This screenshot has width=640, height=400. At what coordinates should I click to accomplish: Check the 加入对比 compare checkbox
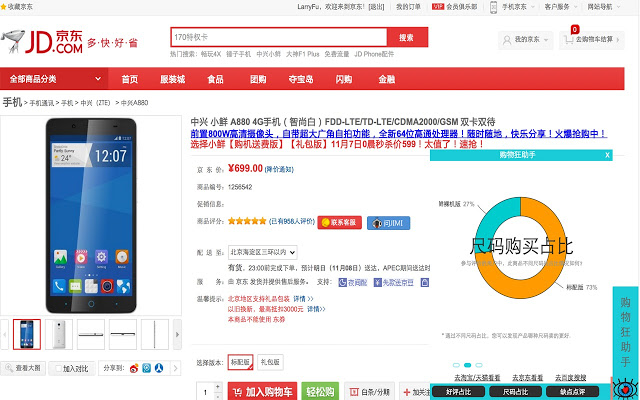tap(58, 369)
